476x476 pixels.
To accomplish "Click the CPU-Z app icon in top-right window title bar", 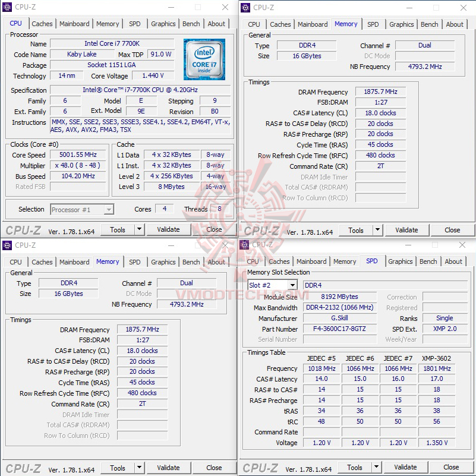I will coord(245,8).
